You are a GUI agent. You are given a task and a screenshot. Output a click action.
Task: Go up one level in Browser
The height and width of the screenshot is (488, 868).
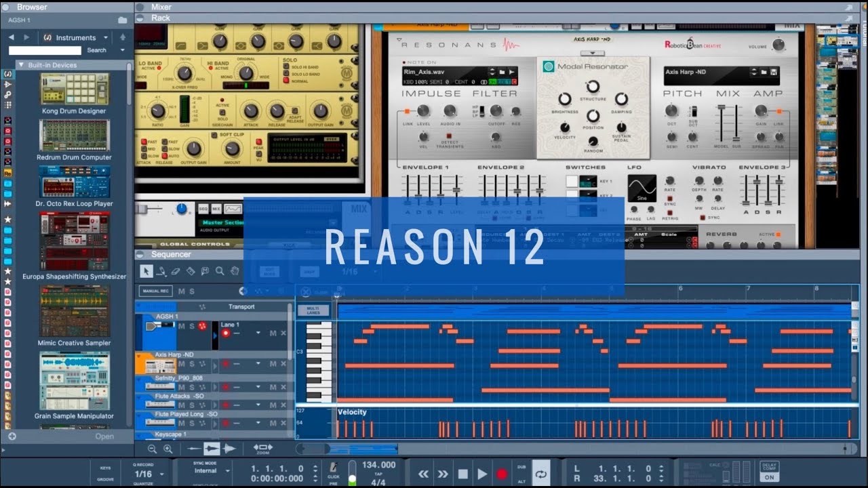click(x=123, y=37)
